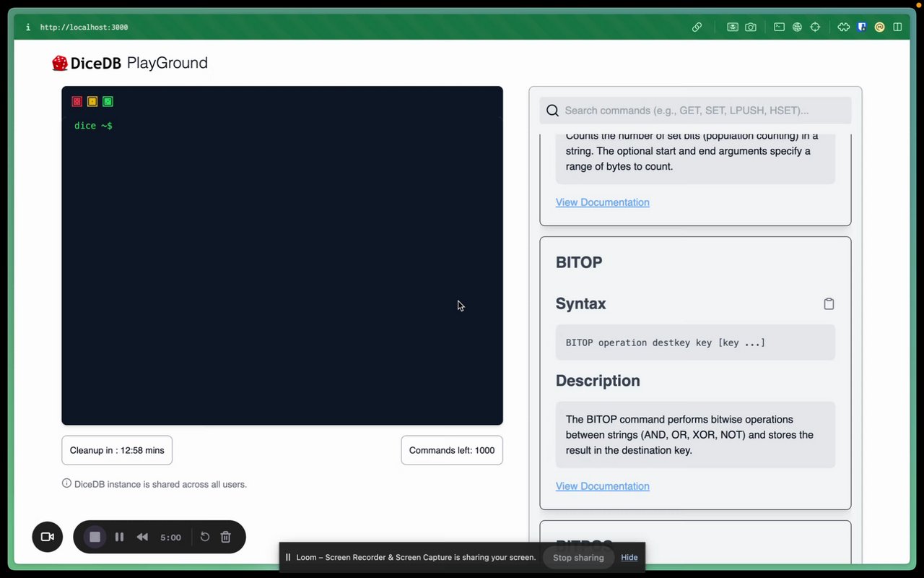Screen dimensions: 924x578
Task: Delete the Loom recording with trash icon
Action: (225, 537)
